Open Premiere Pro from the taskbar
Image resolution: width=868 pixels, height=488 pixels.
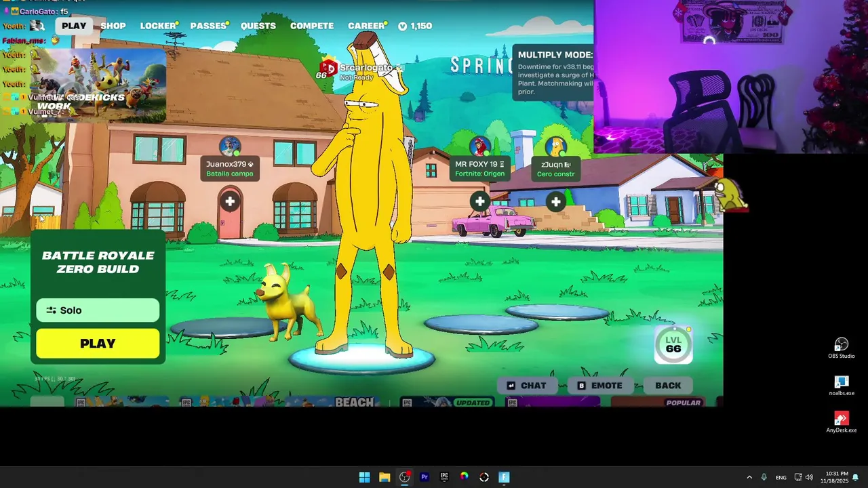[x=425, y=477]
